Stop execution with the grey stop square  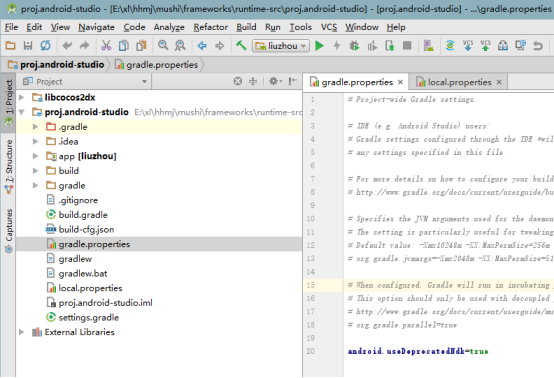(407, 46)
